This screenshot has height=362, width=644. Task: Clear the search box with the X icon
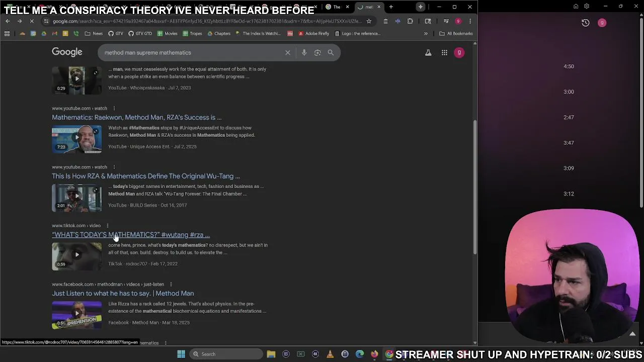click(x=288, y=52)
